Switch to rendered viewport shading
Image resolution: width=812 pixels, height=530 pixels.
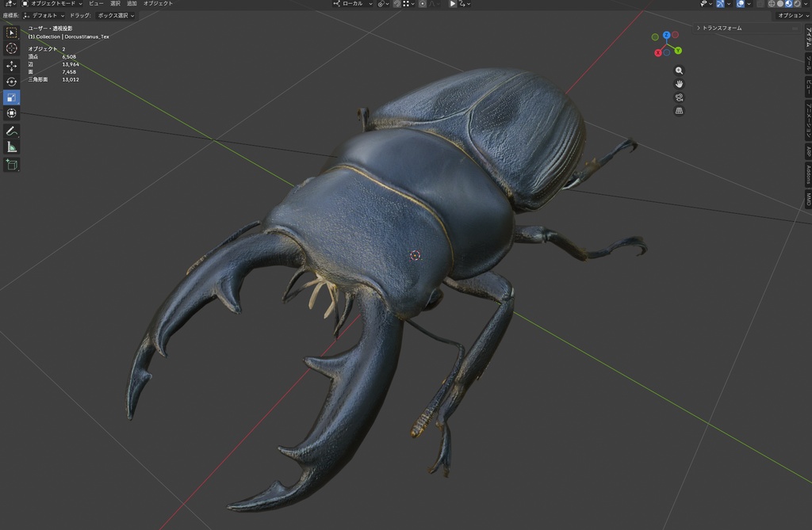[x=798, y=4]
